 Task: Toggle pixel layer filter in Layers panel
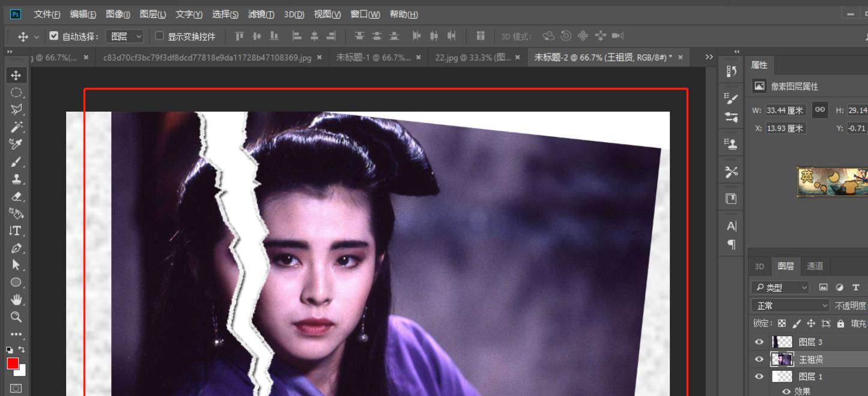click(824, 288)
